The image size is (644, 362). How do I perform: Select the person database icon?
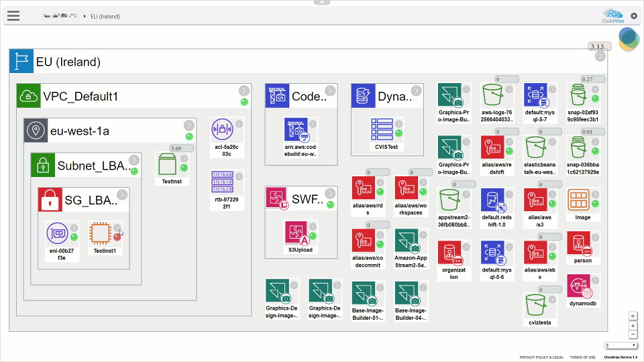578,243
